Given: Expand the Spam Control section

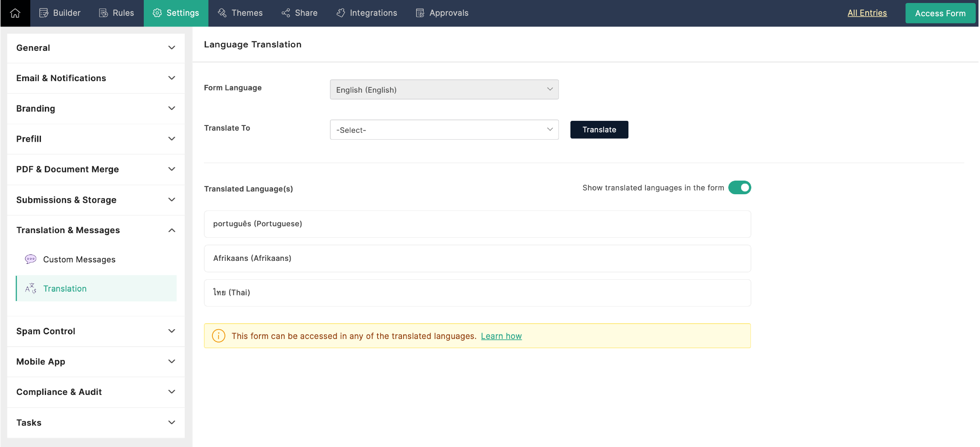Looking at the screenshot, I should [x=96, y=331].
